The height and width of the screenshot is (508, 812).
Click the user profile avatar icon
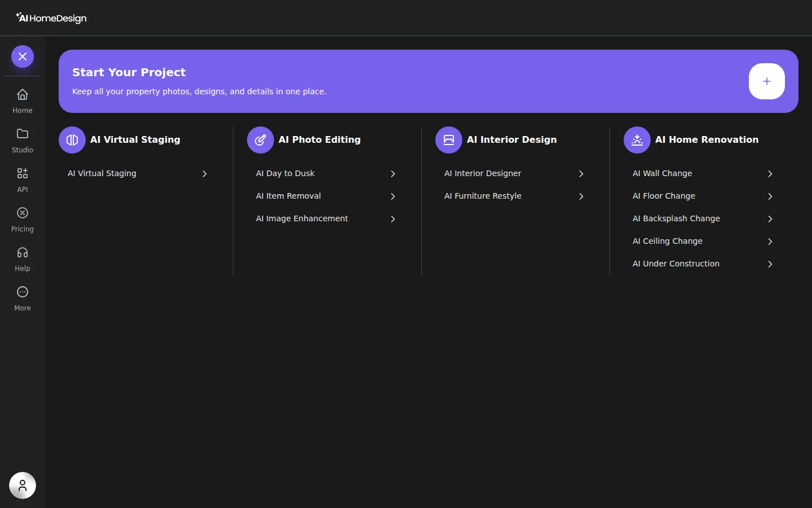[23, 485]
